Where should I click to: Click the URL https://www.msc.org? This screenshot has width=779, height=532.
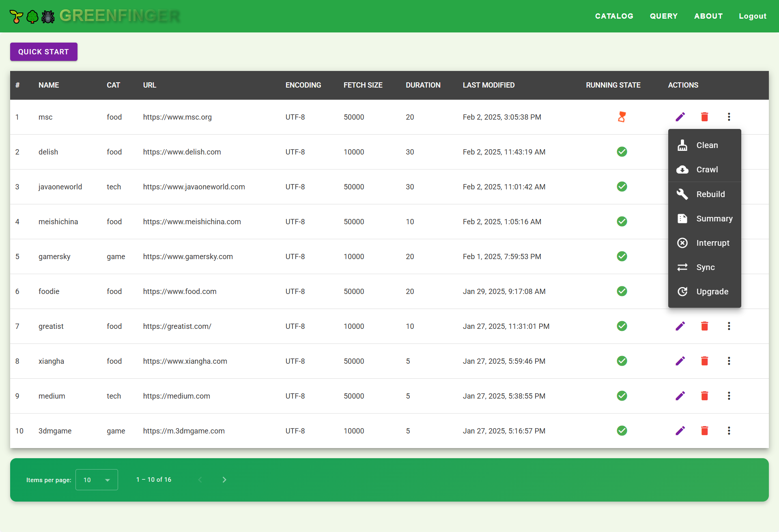pos(177,117)
